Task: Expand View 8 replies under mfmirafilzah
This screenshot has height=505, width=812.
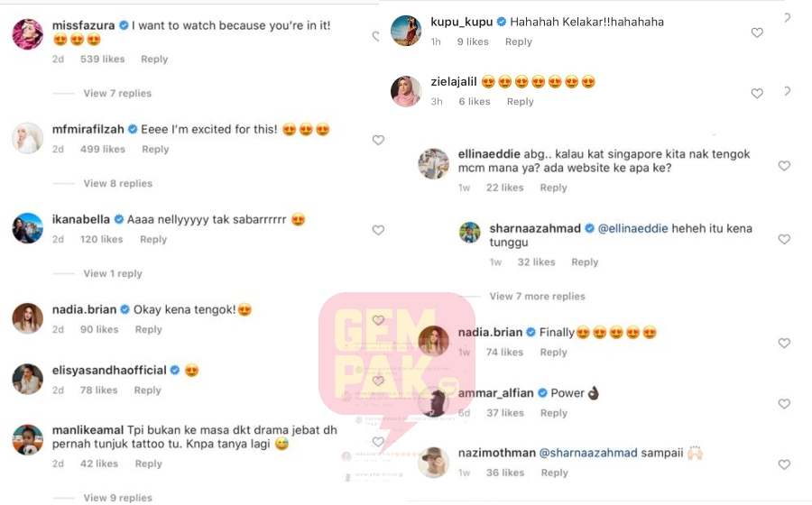Action: coord(118,183)
